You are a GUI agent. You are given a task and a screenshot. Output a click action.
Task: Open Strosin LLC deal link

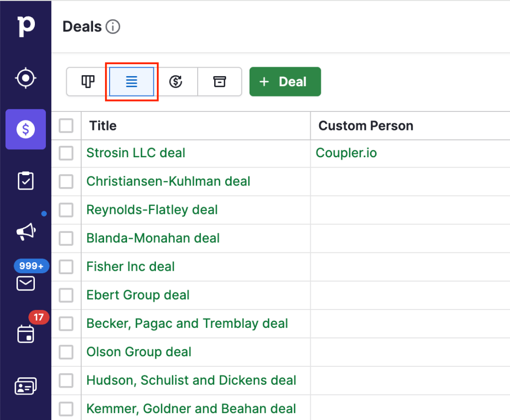point(136,153)
